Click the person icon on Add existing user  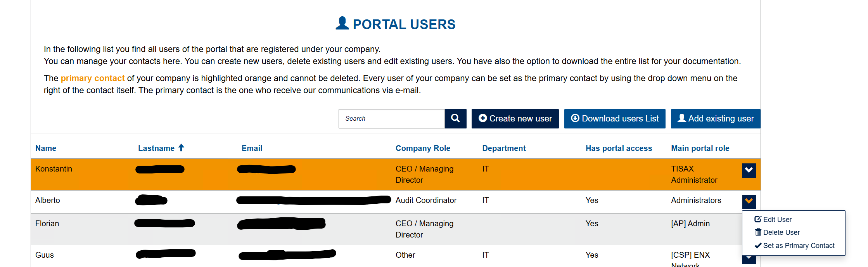[x=681, y=118]
